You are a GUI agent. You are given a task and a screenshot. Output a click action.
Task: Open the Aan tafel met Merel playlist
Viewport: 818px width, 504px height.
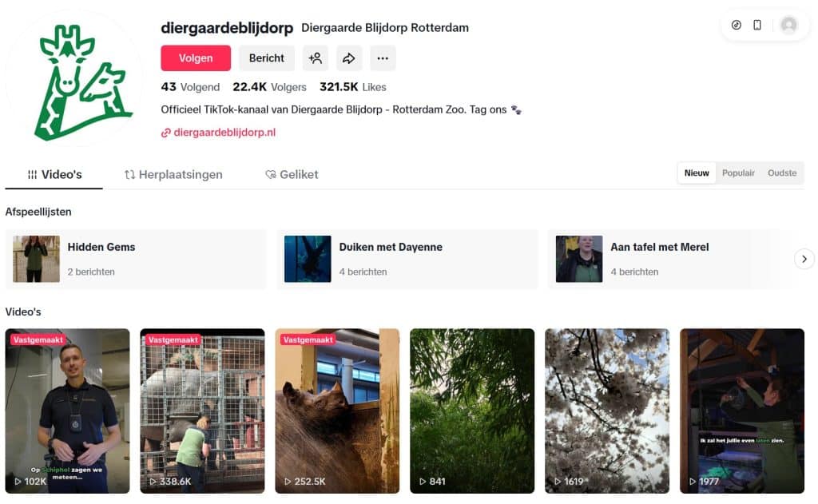point(673,259)
